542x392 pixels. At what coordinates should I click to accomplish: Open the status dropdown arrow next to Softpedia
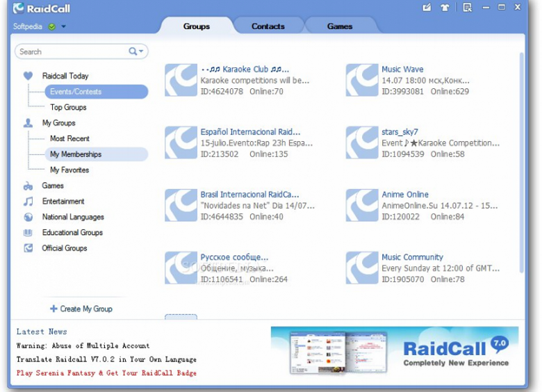click(x=64, y=26)
